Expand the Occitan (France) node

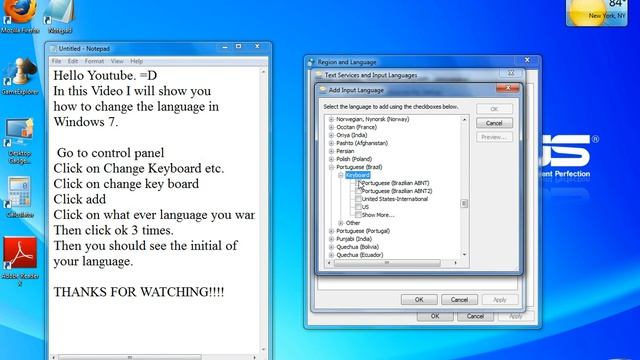coord(331,127)
